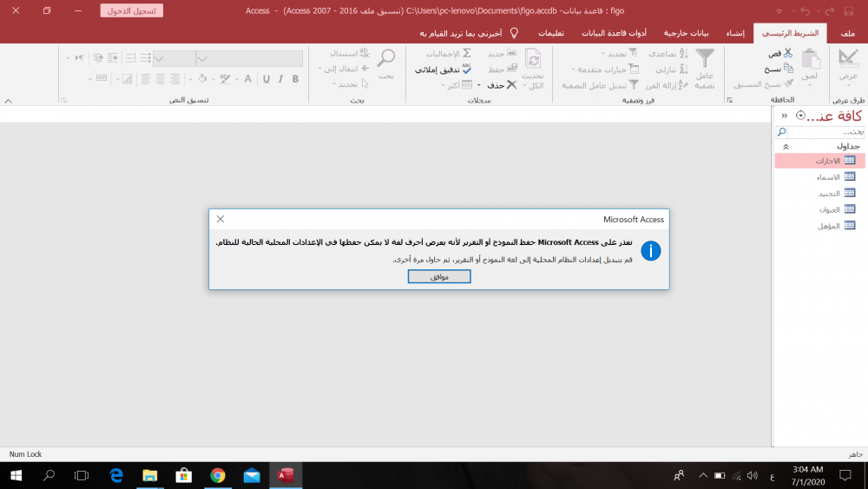
Task: Sort ascending with تصاعدي icon
Action: tap(684, 54)
